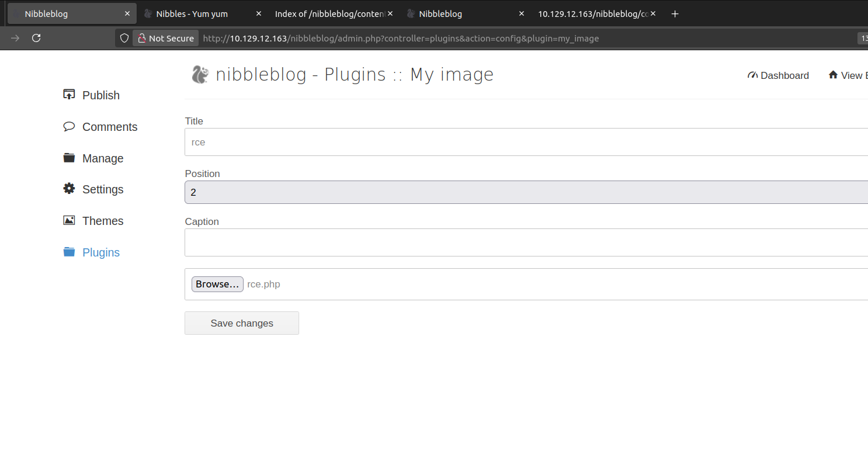Close the Nibbles - Yum yum tab
Viewport: 868px width, 475px height.
click(259, 13)
